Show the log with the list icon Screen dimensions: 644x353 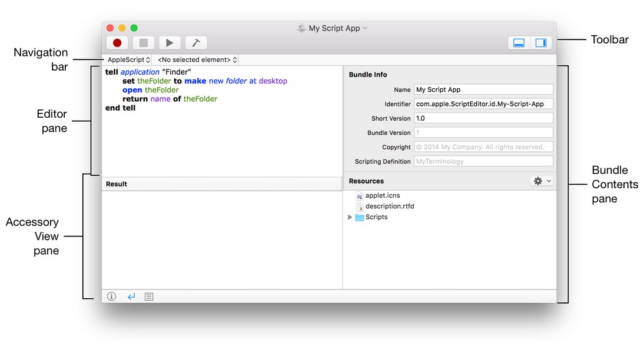click(x=149, y=297)
